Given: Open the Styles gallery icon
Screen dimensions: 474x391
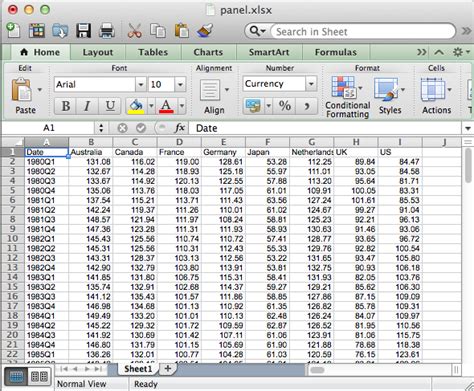Looking at the screenshot, I should click(x=386, y=90).
